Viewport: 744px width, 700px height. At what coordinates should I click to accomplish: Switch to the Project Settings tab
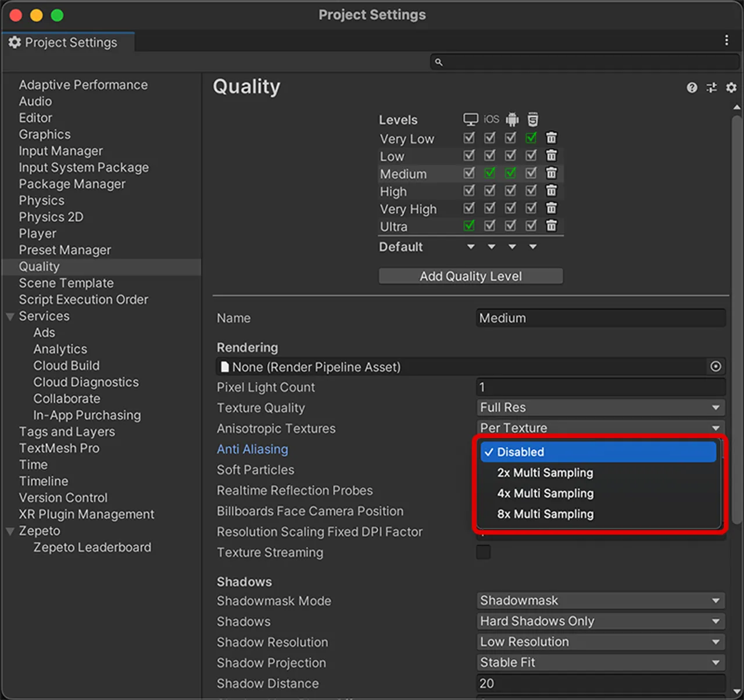tap(64, 42)
